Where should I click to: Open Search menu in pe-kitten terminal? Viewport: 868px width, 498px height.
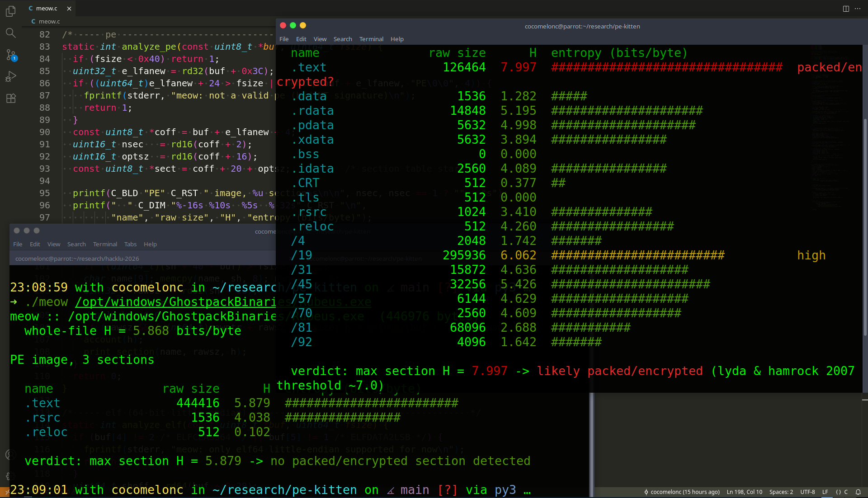pyautogui.click(x=343, y=39)
